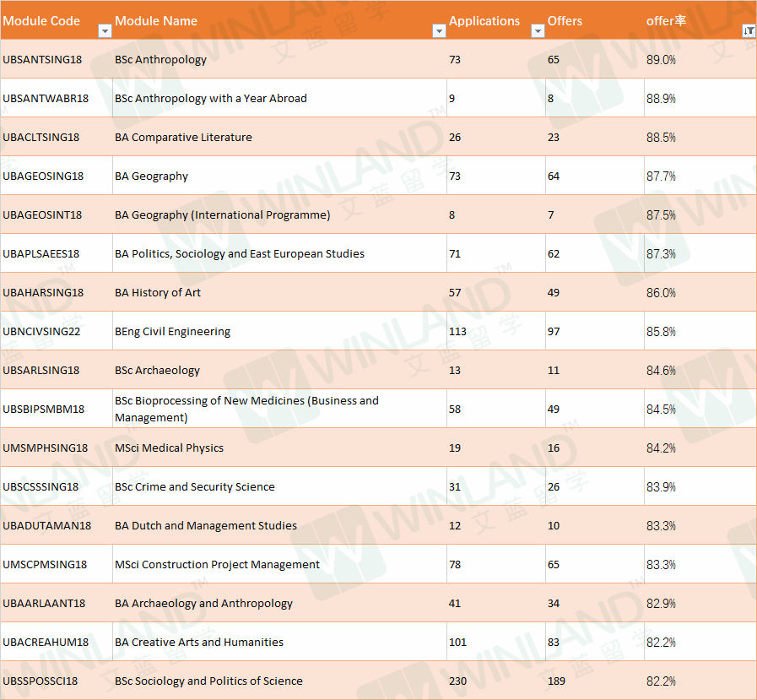Click cell UBSBIPSMBM18
757x700 pixels.
[57, 409]
